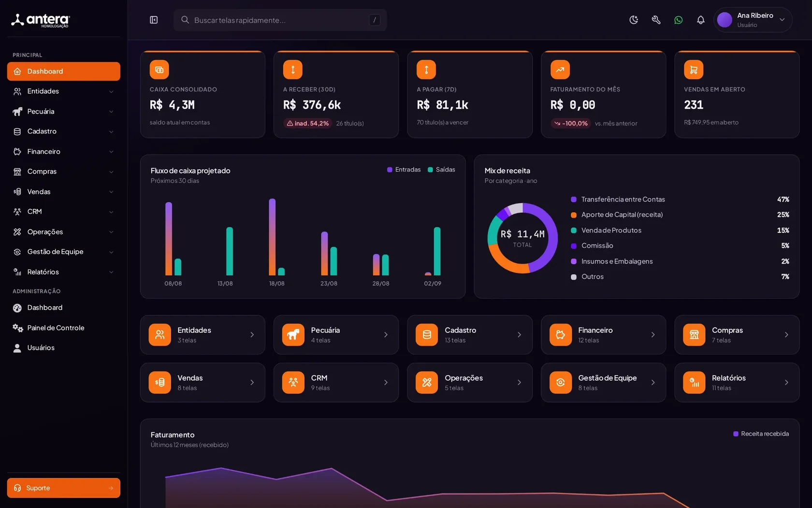
Task: Open Pecuária shortcut card icon
Action: click(x=293, y=335)
